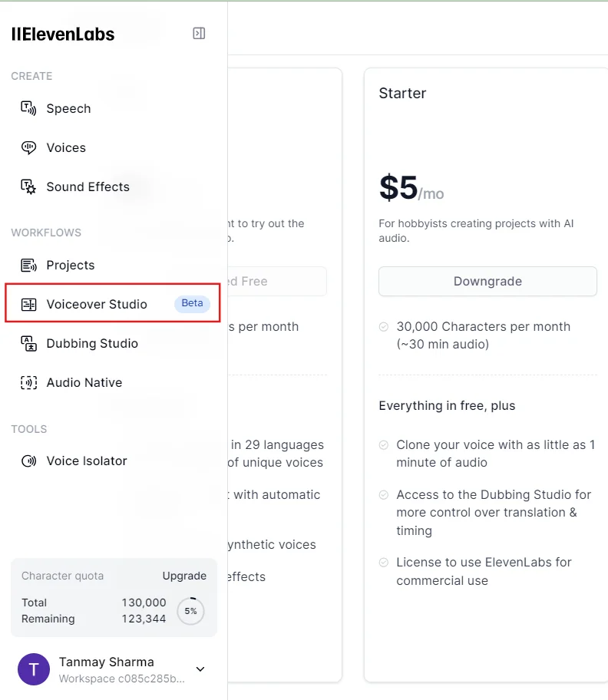Click the Total 130,000 value
The width and height of the screenshot is (608, 700).
click(x=144, y=603)
